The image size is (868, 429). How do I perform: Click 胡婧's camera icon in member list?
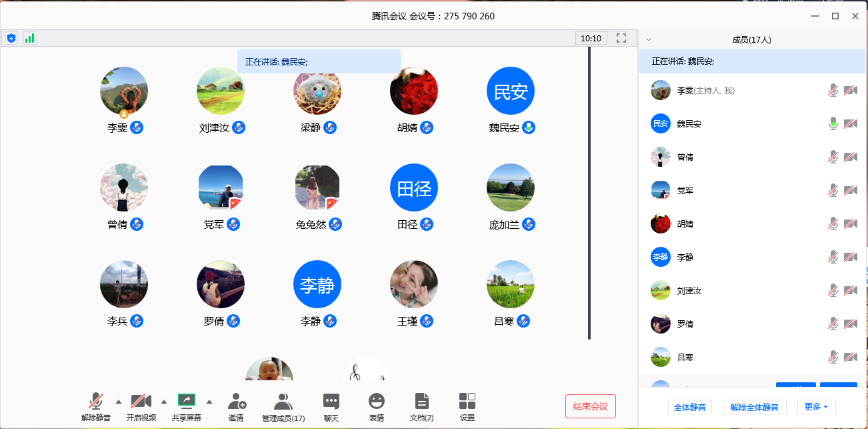[851, 224]
